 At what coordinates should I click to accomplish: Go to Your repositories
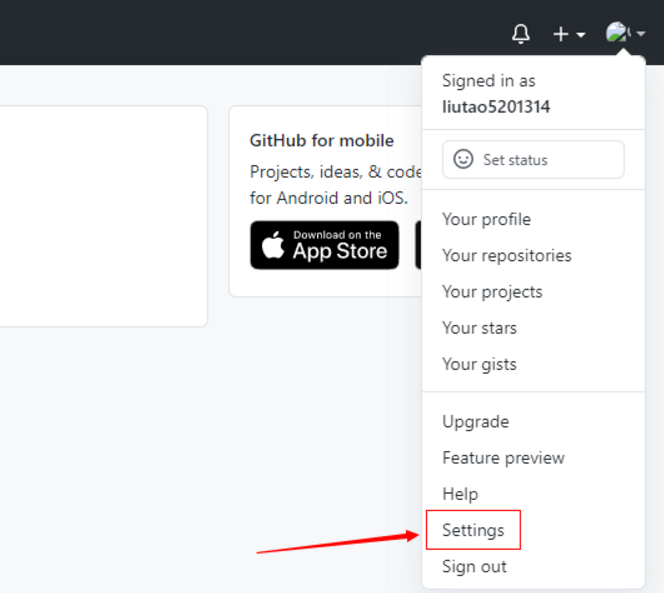tap(507, 255)
